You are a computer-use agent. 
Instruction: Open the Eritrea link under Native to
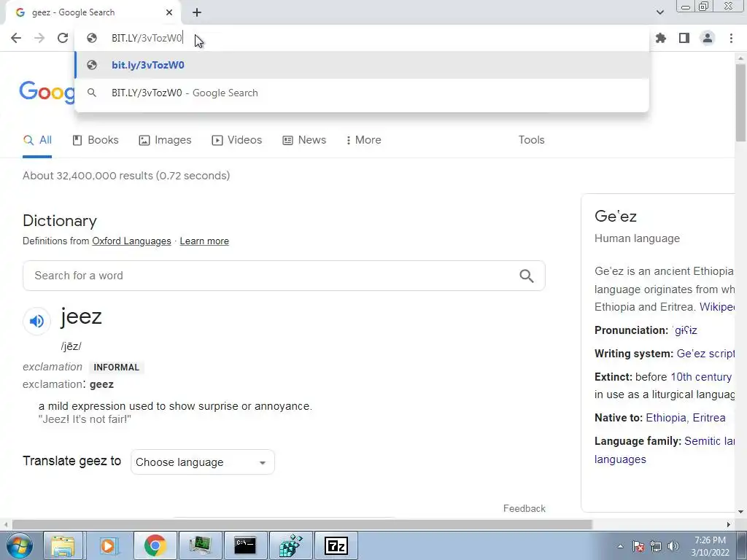click(709, 418)
